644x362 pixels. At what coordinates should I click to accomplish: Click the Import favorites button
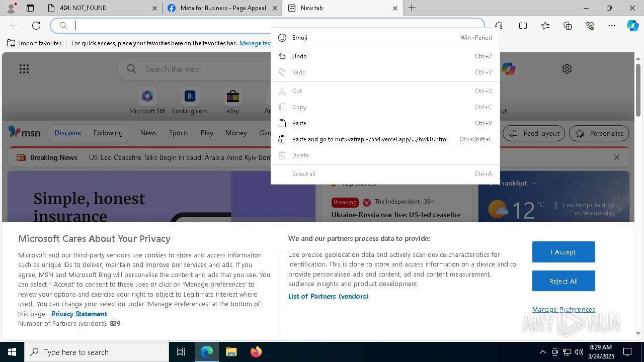click(34, 43)
